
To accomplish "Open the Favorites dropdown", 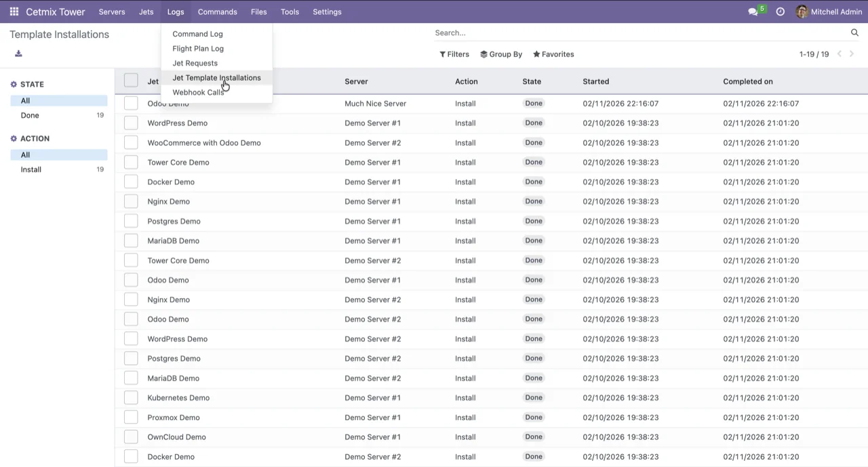I will (x=553, y=54).
